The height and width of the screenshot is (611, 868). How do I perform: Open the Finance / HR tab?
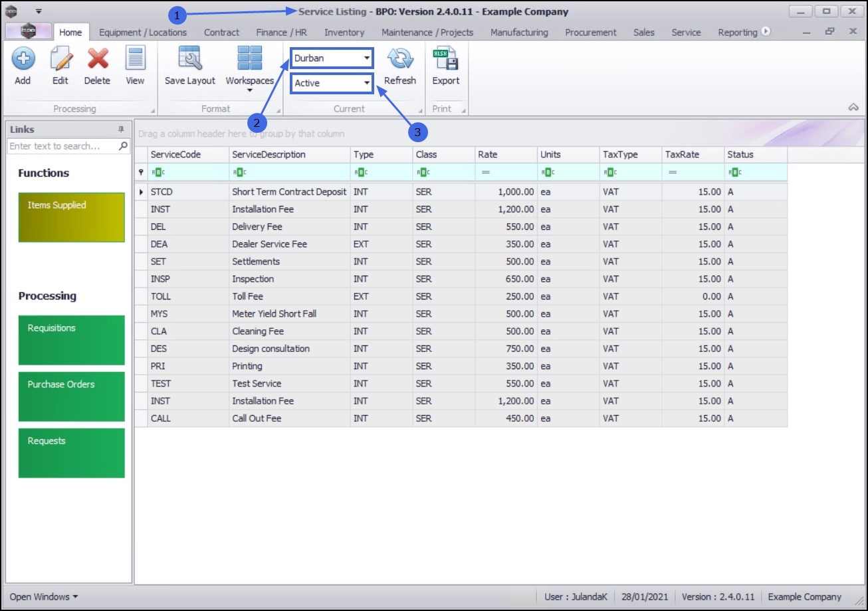[282, 32]
